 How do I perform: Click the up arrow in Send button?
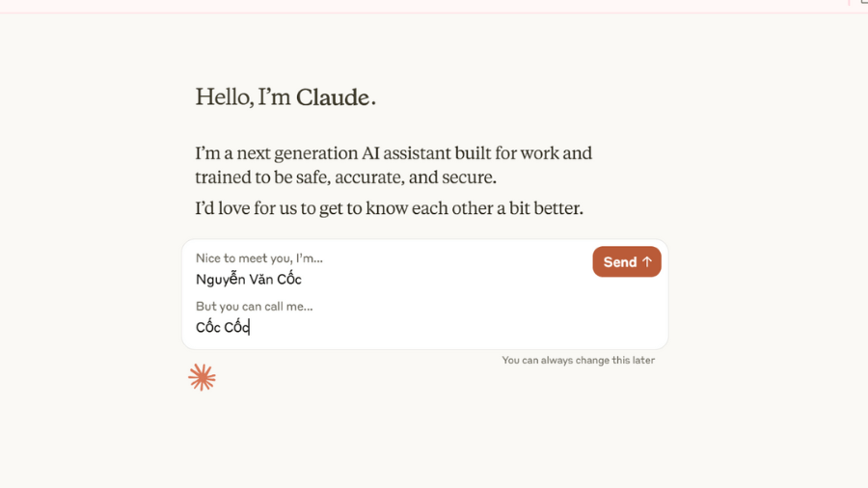coord(647,262)
